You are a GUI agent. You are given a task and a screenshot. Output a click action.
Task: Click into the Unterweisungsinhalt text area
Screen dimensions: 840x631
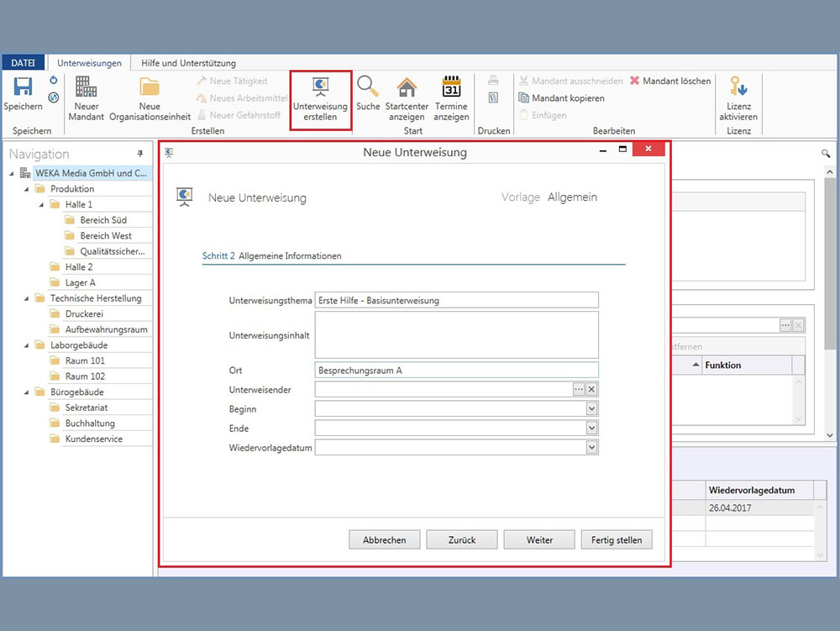(456, 335)
